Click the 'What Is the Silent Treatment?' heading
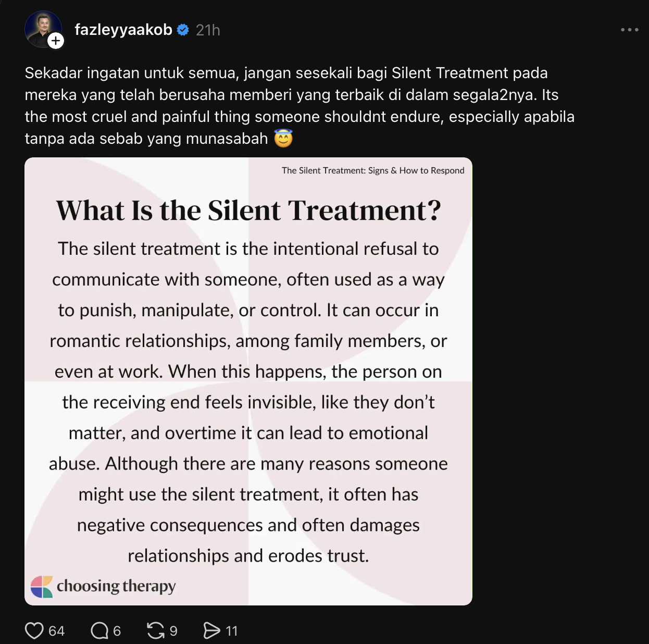649x644 pixels. click(248, 210)
